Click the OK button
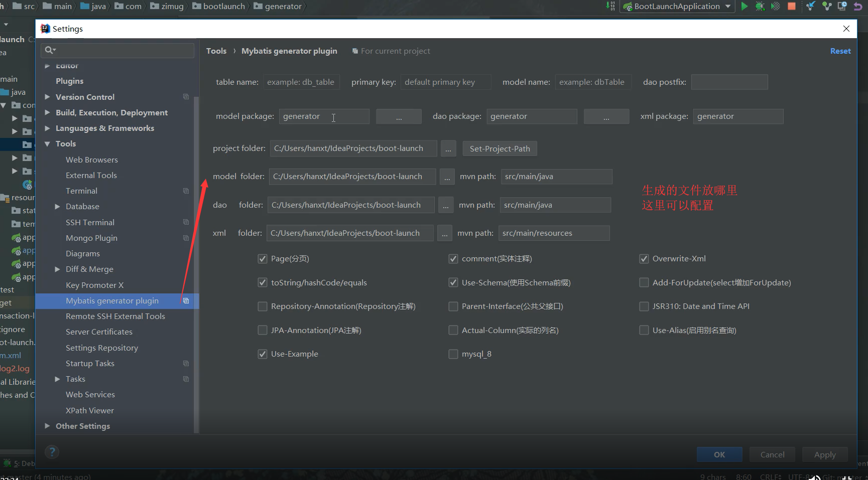The image size is (868, 480). pyautogui.click(x=719, y=454)
